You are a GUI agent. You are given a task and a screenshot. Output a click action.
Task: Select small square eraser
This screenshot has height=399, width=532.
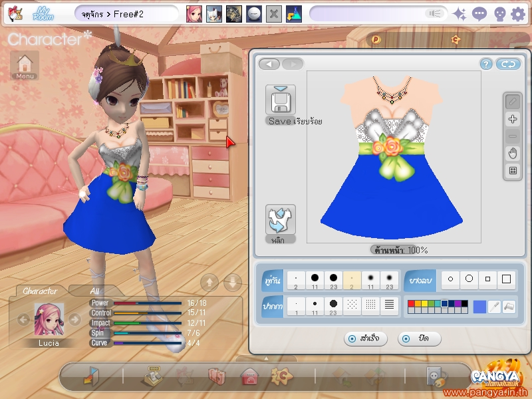(487, 279)
